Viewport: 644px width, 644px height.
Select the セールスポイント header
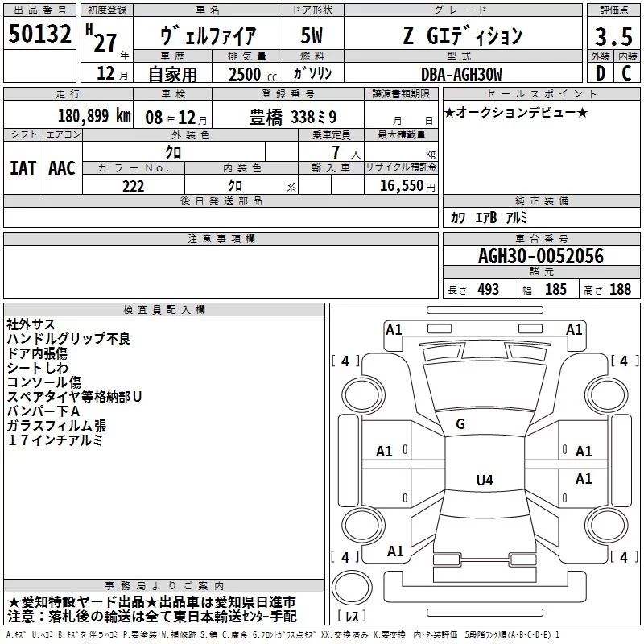point(541,93)
